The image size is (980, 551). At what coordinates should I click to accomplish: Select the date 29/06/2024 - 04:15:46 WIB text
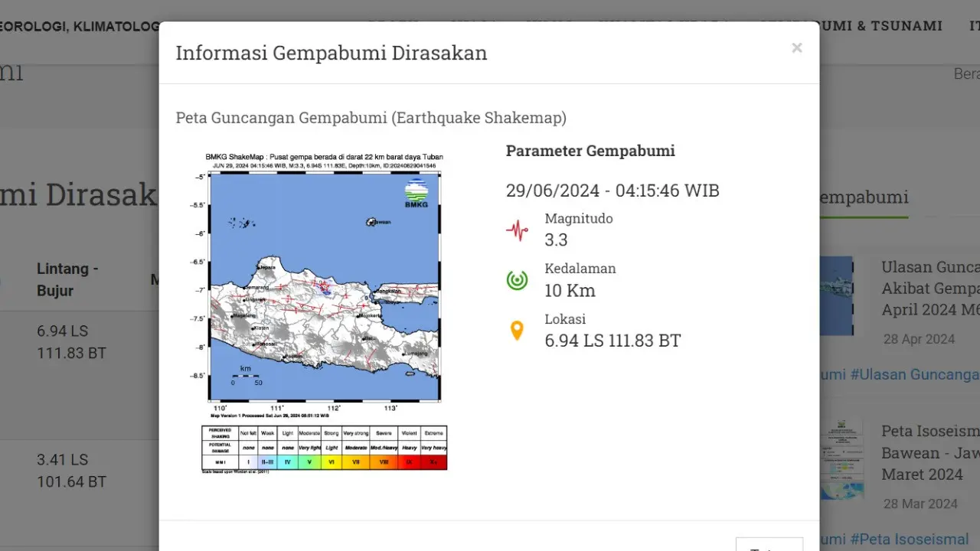[612, 191]
